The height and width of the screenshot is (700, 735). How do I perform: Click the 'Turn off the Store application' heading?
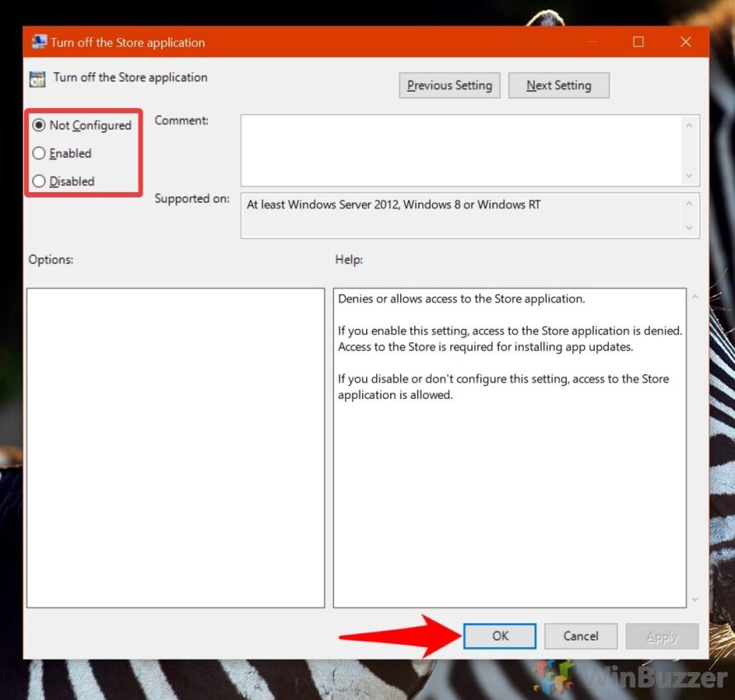tap(130, 78)
